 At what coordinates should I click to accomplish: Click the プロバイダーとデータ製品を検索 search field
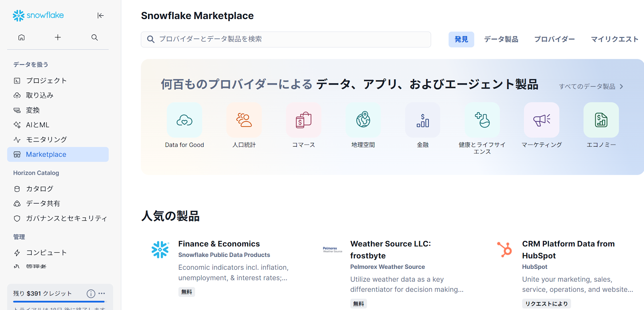[x=286, y=39]
